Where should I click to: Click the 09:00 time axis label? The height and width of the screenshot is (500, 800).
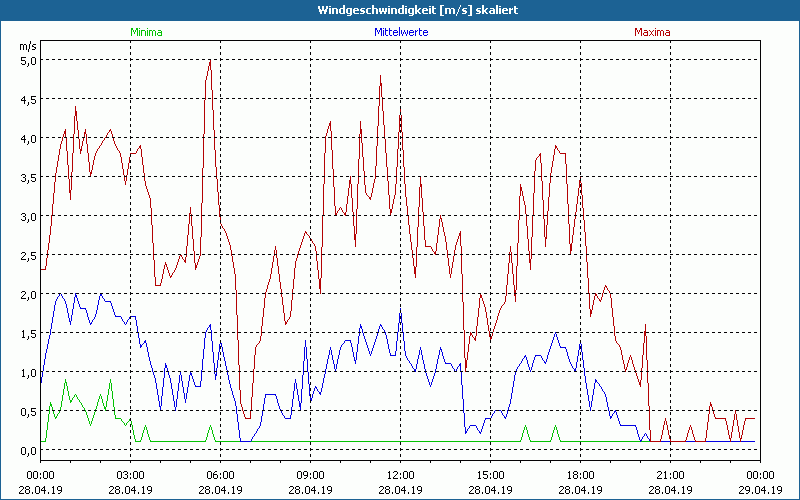coord(310,474)
